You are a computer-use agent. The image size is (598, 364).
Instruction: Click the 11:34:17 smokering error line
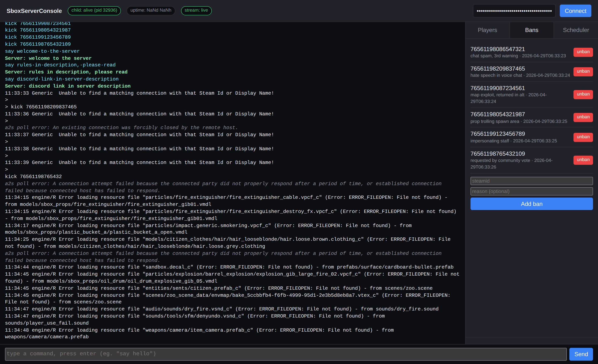point(208,229)
